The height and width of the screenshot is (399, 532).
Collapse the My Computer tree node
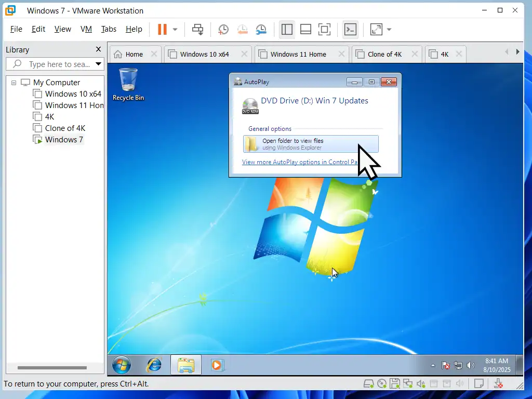14,83
